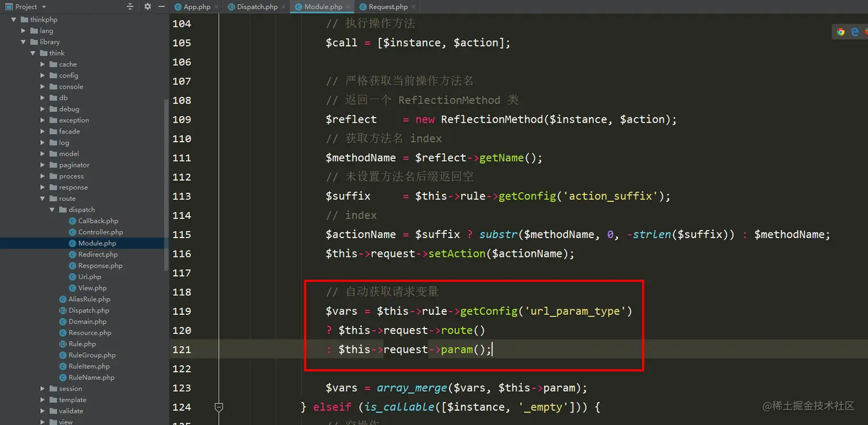The width and height of the screenshot is (868, 425).
Task: Select the paginator folder
Action: tap(74, 165)
